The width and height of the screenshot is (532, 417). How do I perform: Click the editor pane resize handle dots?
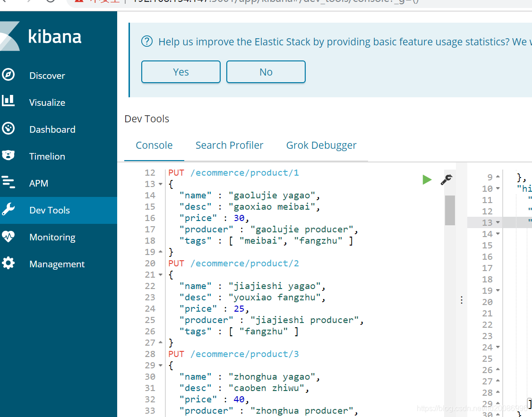coord(462,300)
